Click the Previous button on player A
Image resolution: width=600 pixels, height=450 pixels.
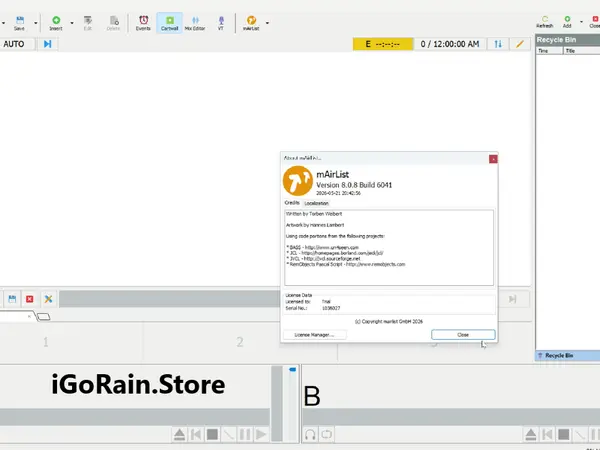196,434
